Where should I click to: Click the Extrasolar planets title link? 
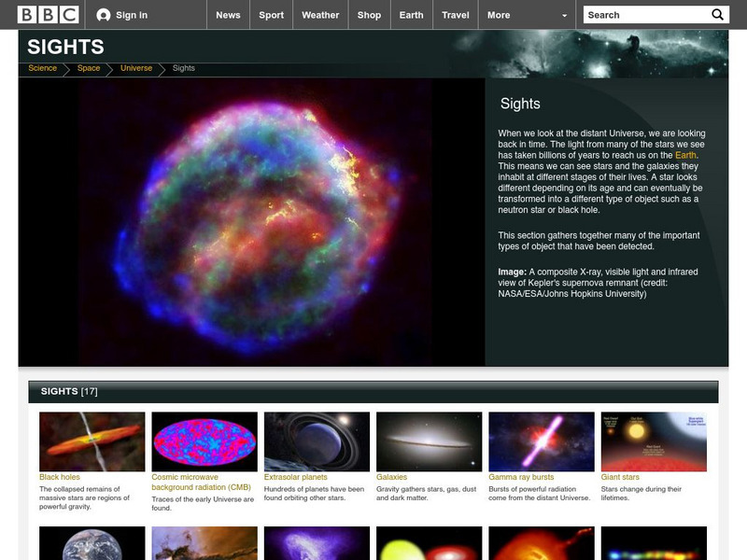[296, 477]
